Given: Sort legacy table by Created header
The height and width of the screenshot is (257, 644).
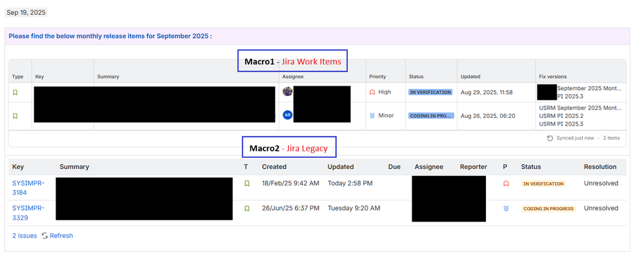Looking at the screenshot, I should (x=274, y=167).
